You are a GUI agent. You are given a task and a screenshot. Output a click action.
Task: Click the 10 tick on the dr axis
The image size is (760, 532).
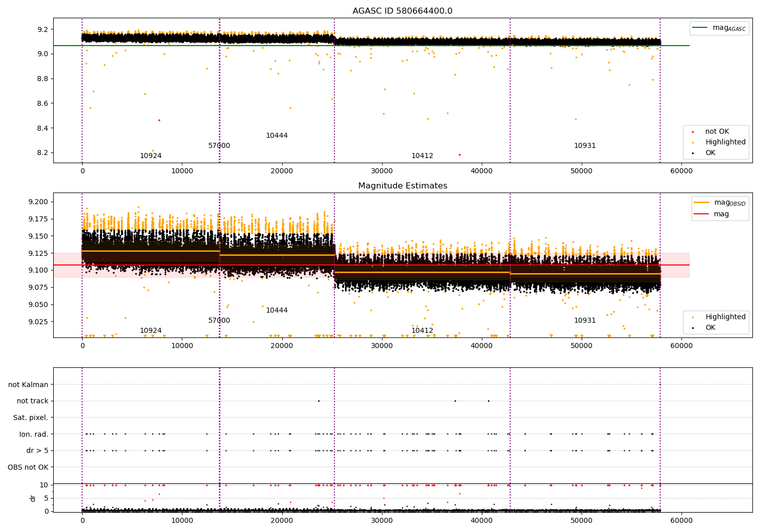pyautogui.click(x=44, y=485)
